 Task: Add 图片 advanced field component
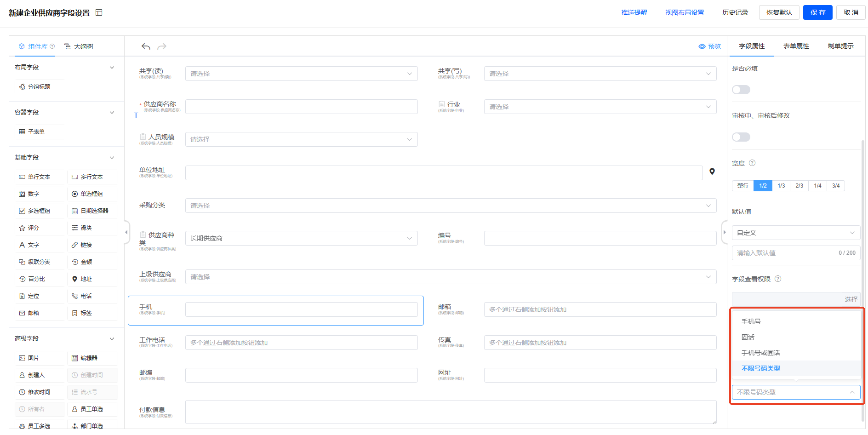(x=40, y=358)
